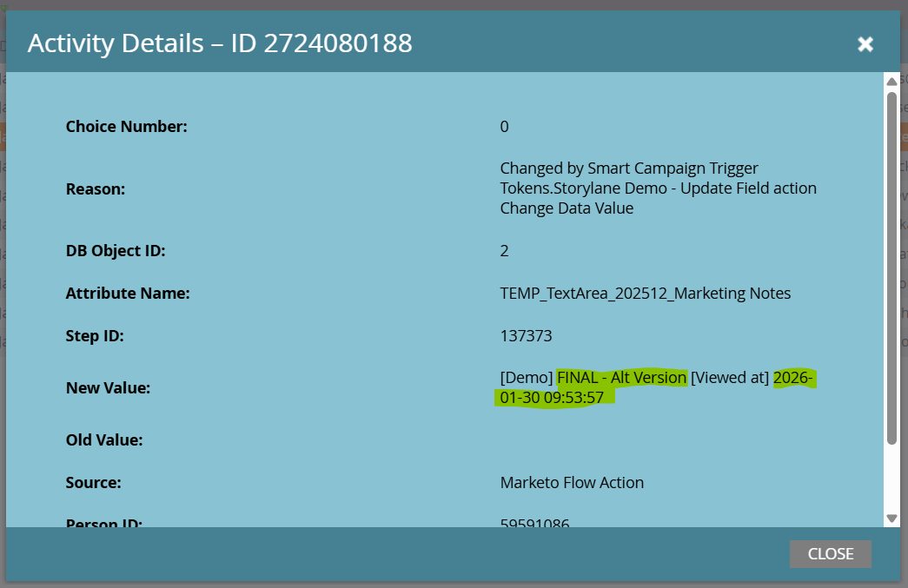Select the Choice Number value 0

click(504, 127)
